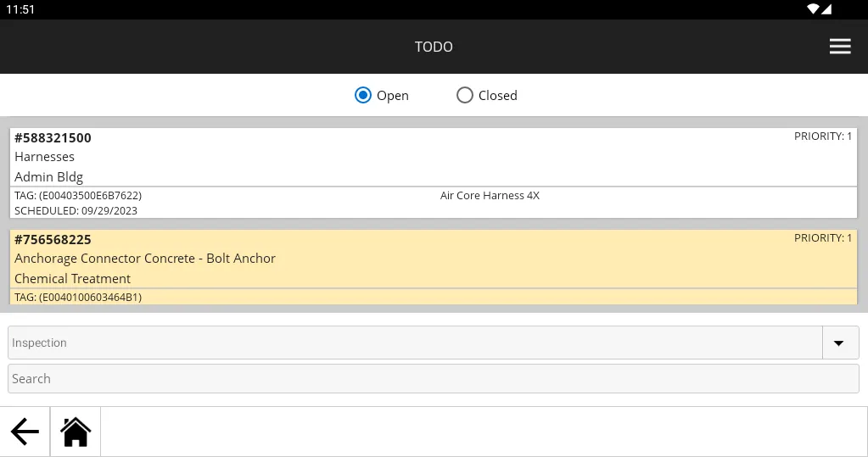
Task: Tap the Air Core Harness 4X label
Action: (490, 196)
